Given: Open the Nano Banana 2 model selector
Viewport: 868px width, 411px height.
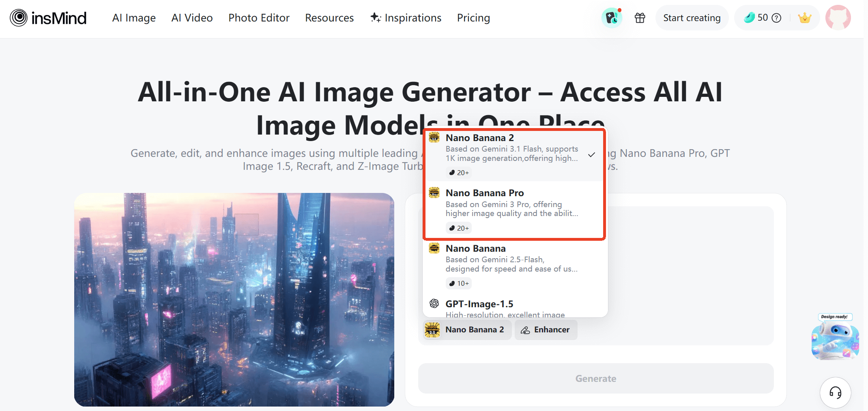Looking at the screenshot, I should 466,330.
